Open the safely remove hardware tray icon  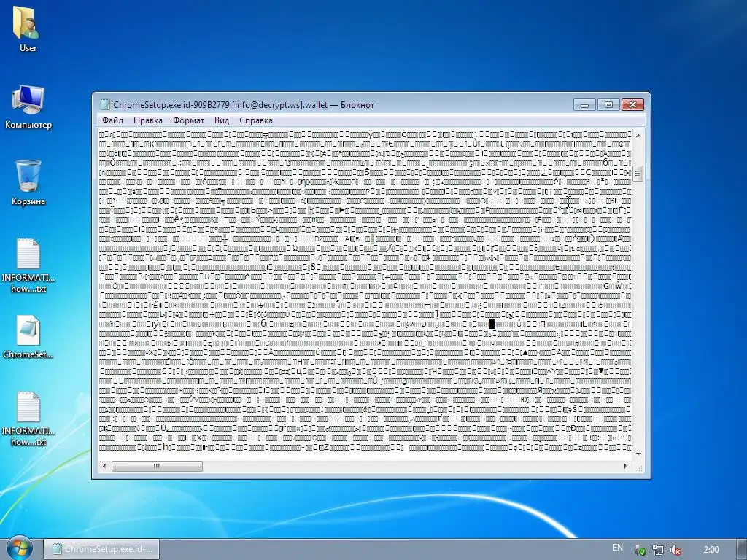pyautogui.click(x=640, y=550)
